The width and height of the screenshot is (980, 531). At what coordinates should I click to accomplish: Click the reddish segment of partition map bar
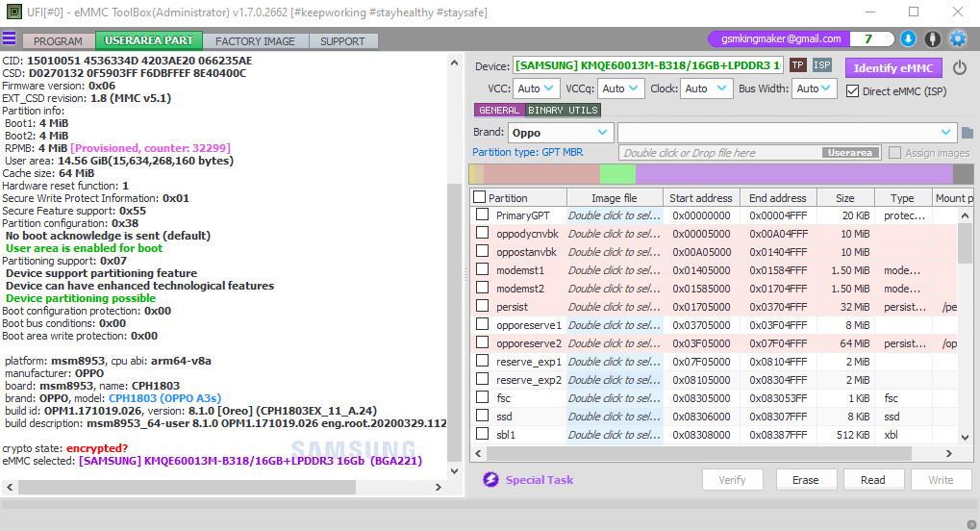pyautogui.click(x=541, y=174)
